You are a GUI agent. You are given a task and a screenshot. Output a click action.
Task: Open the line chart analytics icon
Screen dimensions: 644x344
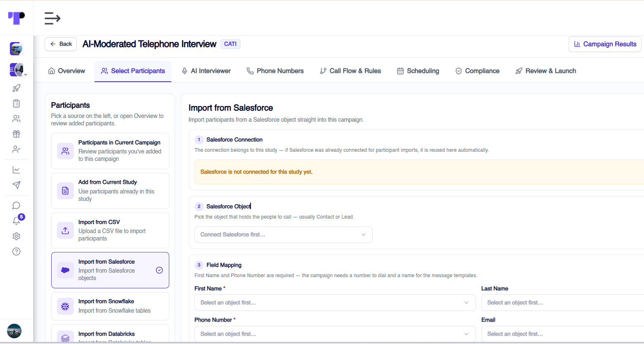coord(17,170)
